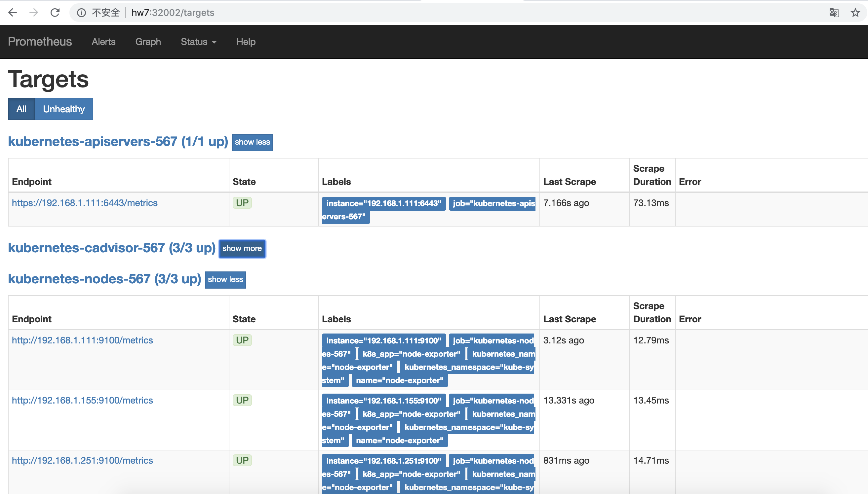Click the address bar URL hw7:32002/targets
The width and height of the screenshot is (868, 494).
point(173,13)
